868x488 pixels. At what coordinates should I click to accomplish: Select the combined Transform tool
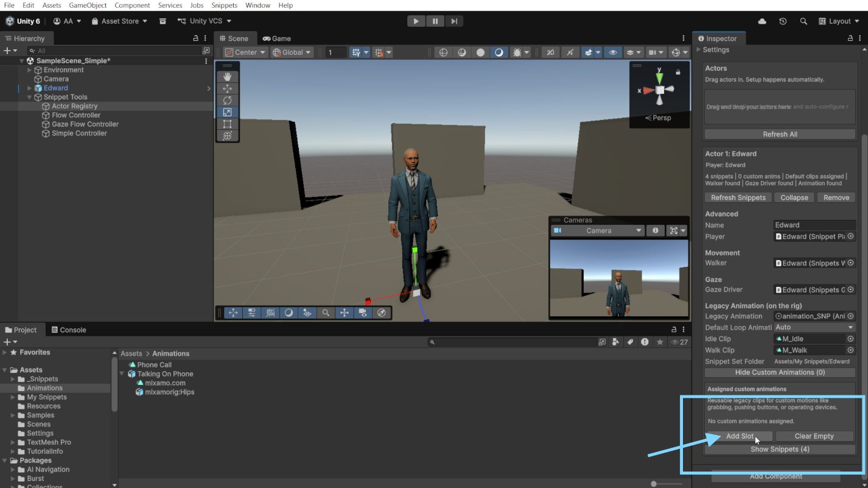[227, 136]
